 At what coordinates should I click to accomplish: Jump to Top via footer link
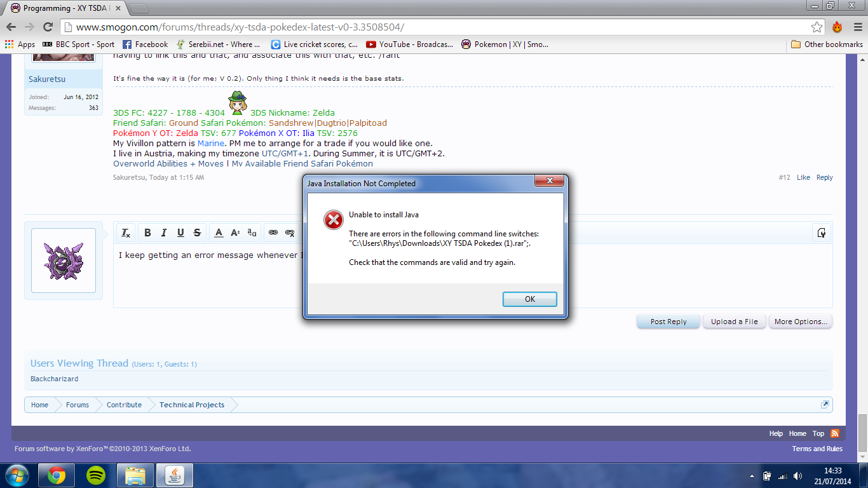pos(818,433)
